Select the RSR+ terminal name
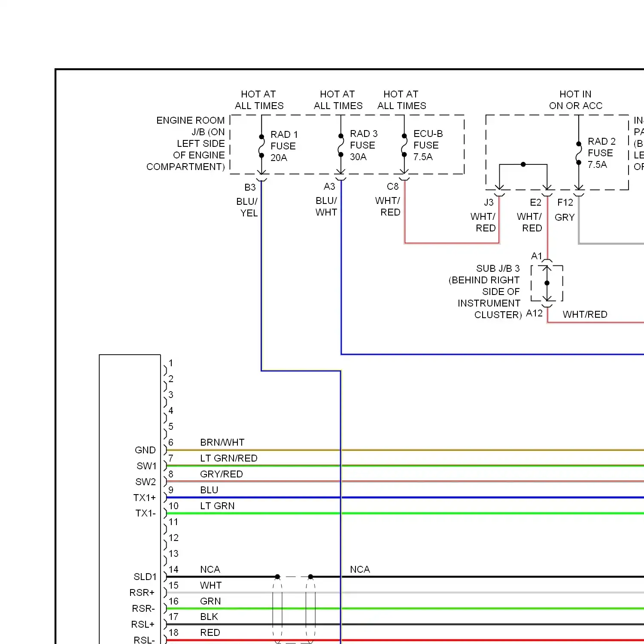644x644 pixels. coord(142,592)
